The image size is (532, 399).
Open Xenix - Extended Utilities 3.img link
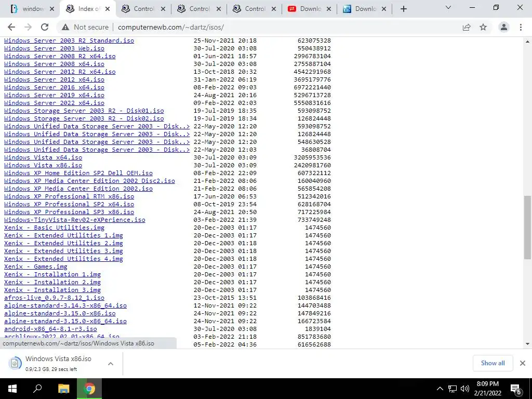click(63, 251)
